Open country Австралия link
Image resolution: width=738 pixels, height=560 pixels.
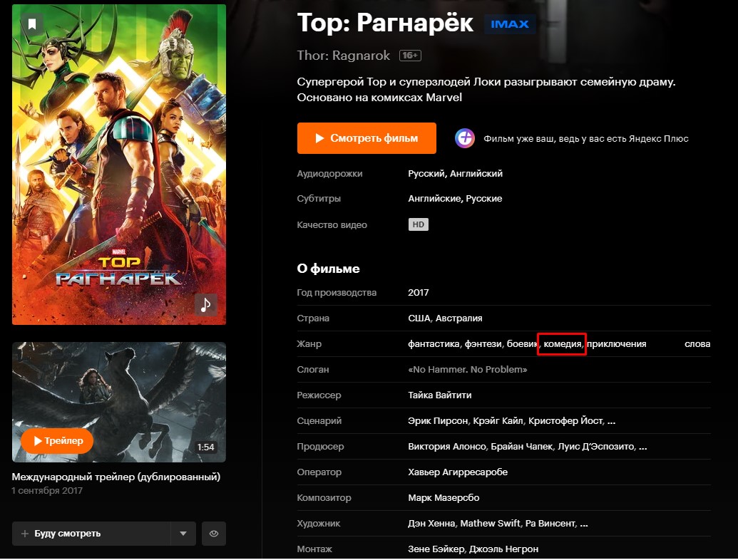[458, 318]
